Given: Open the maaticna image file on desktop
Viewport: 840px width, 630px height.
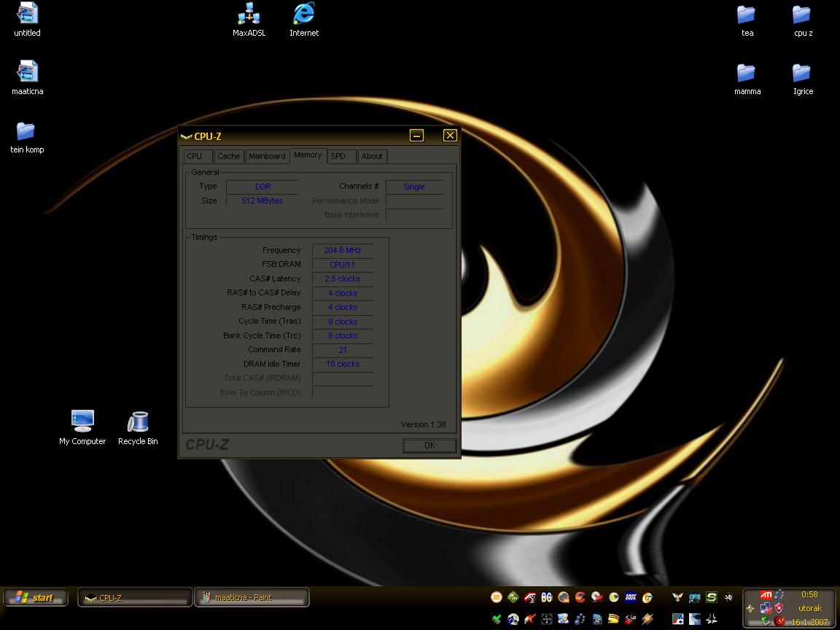Looking at the screenshot, I should coord(27,73).
